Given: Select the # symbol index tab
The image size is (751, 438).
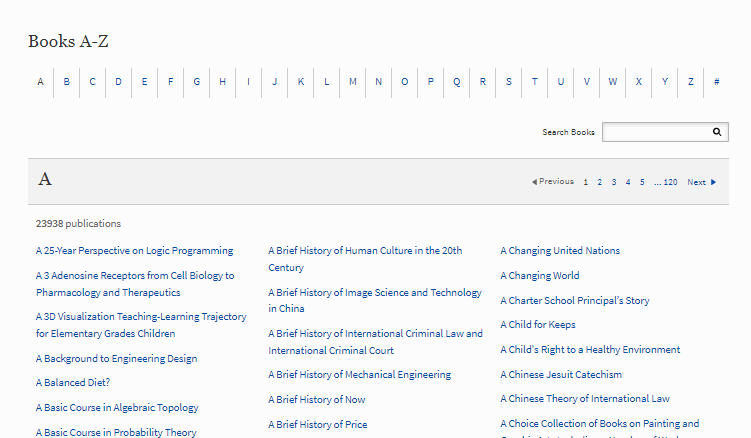Looking at the screenshot, I should pyautogui.click(x=717, y=81).
